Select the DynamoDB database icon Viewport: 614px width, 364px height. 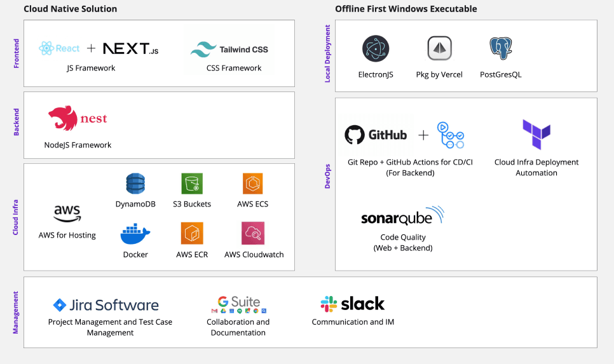click(x=135, y=184)
